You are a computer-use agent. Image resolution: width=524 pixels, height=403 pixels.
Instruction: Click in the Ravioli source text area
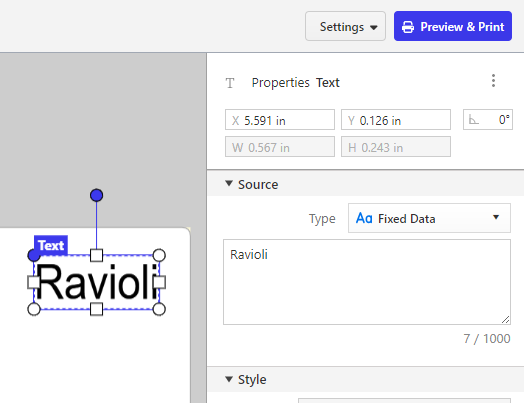click(x=367, y=282)
